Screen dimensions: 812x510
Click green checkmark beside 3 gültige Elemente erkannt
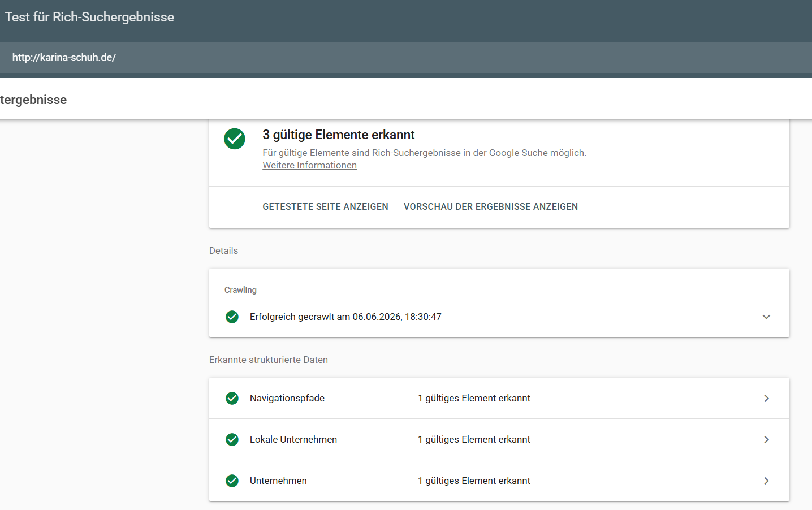235,139
